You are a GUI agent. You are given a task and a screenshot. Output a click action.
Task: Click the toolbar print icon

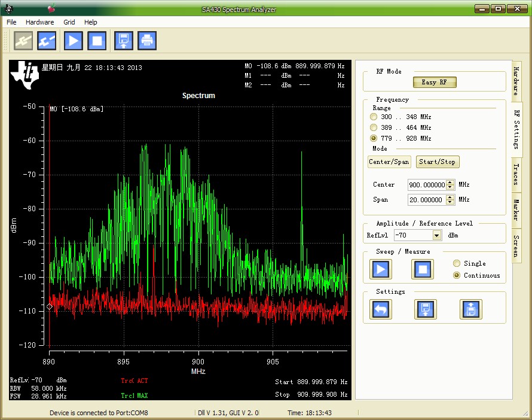[147, 41]
